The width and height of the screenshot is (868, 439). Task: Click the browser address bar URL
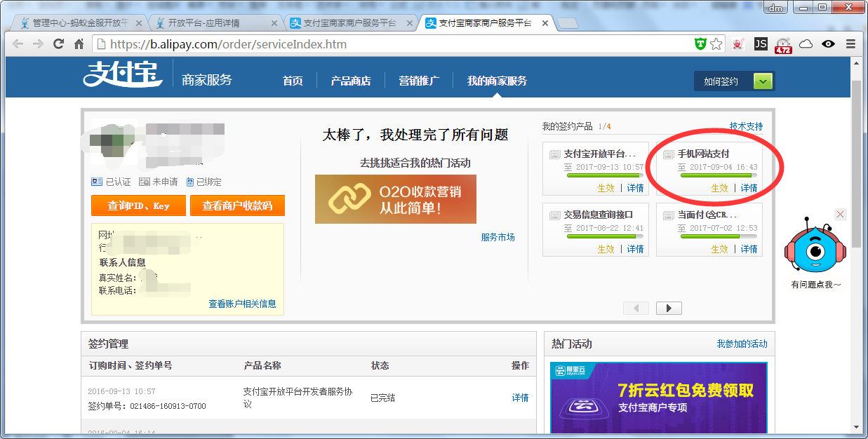pyautogui.click(x=228, y=44)
